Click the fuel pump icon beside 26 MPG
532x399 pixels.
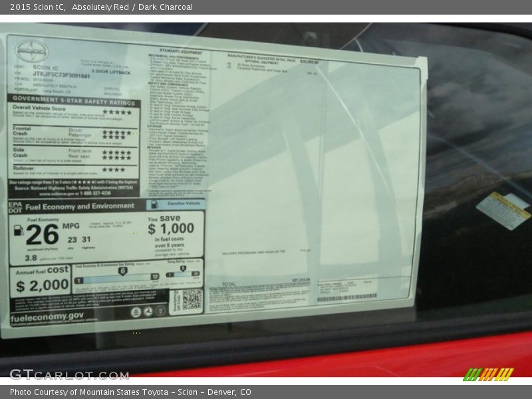(x=19, y=230)
